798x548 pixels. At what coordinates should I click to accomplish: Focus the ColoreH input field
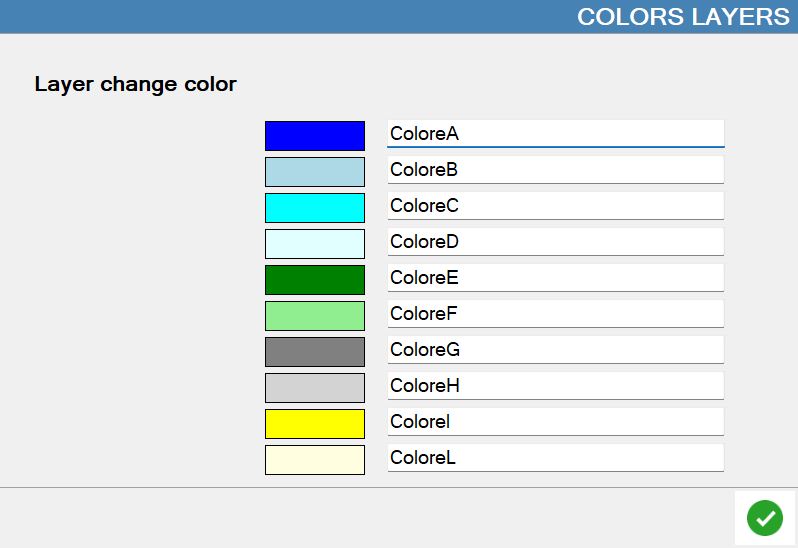[556, 386]
